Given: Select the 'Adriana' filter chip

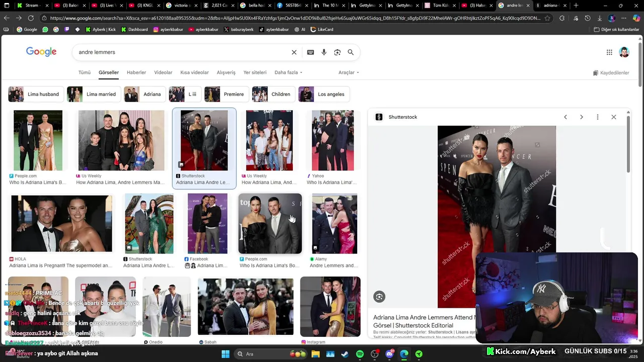Looking at the screenshot, I should pyautogui.click(x=145, y=94).
